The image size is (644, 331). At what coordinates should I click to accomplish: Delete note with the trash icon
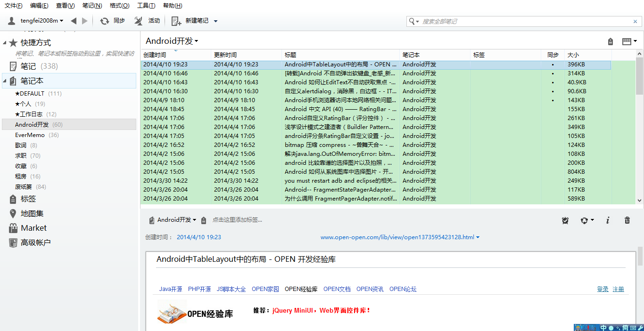pyautogui.click(x=627, y=220)
